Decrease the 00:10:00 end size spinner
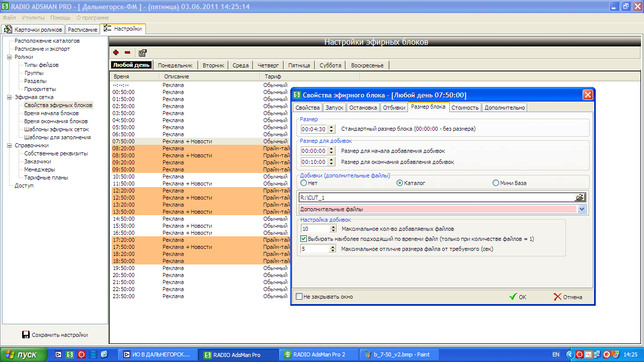Image resolution: width=644 pixels, height=362 pixels. point(331,164)
